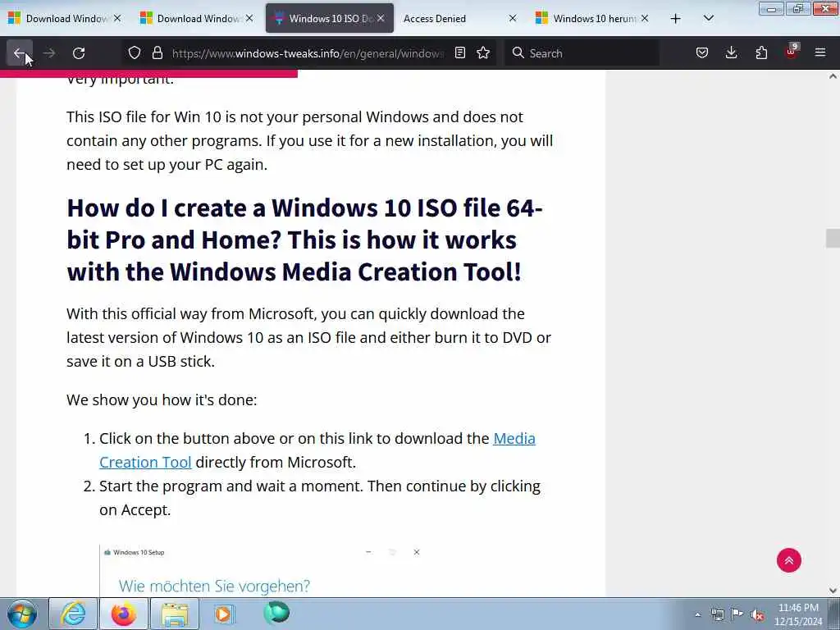This screenshot has height=630, width=840.
Task: Click the 'We show you how it's done:' text
Action: click(x=162, y=399)
